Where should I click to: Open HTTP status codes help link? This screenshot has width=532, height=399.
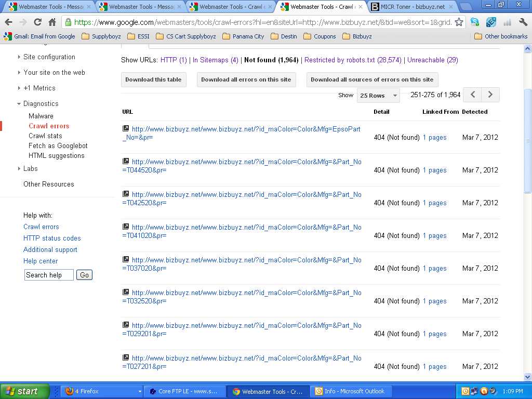click(x=52, y=238)
